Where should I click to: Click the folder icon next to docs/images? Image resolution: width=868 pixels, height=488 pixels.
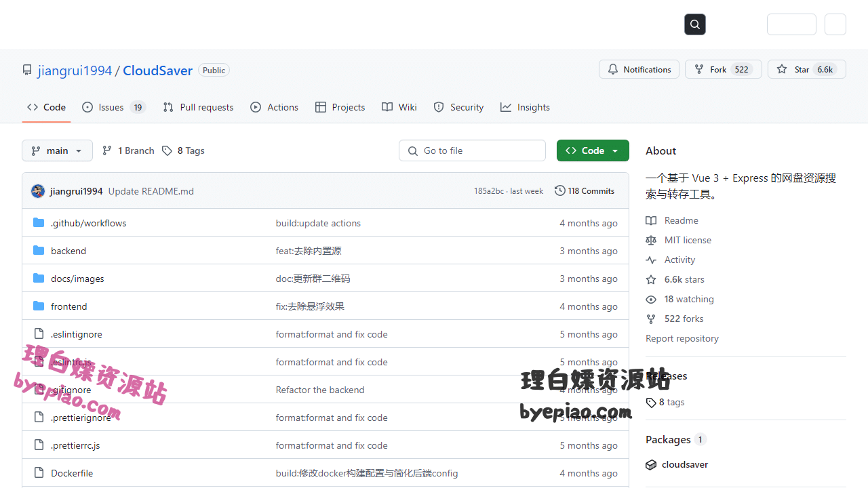(39, 279)
